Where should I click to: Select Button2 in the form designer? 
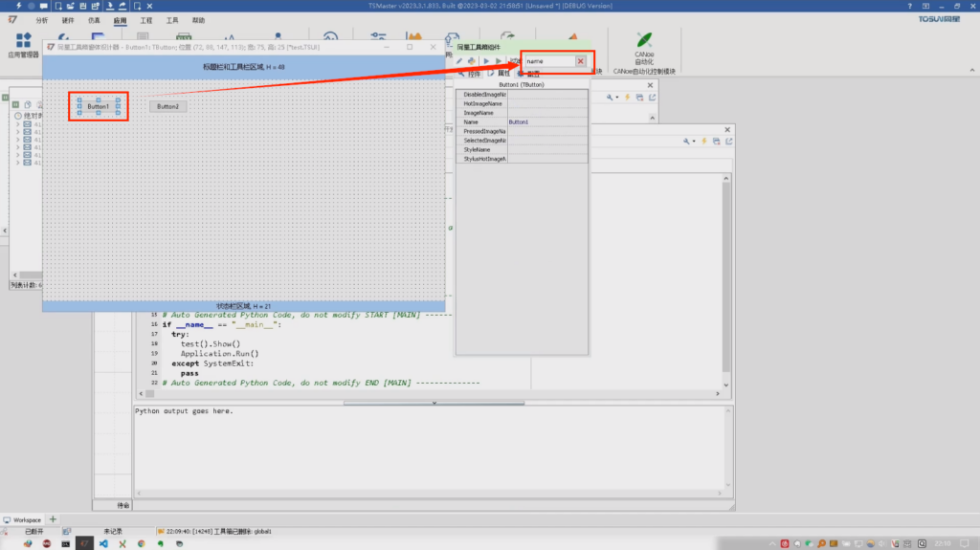pyautogui.click(x=167, y=106)
